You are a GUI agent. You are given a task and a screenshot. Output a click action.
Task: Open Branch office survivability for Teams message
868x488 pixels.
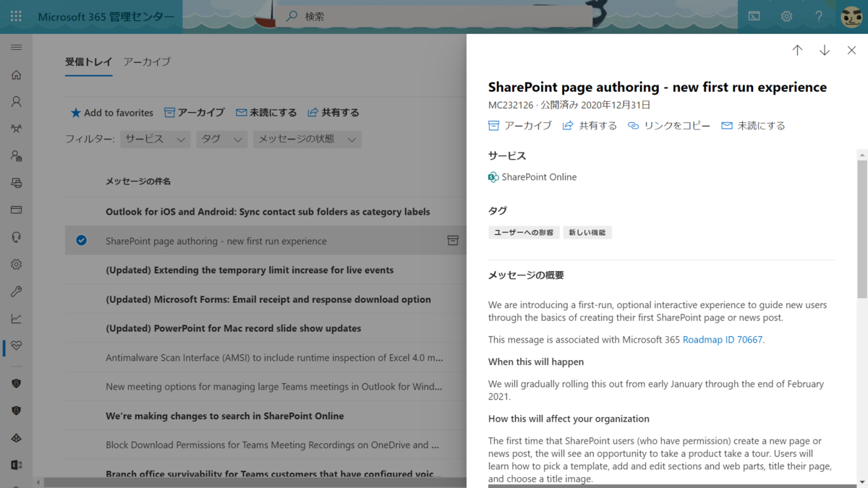pos(272,474)
